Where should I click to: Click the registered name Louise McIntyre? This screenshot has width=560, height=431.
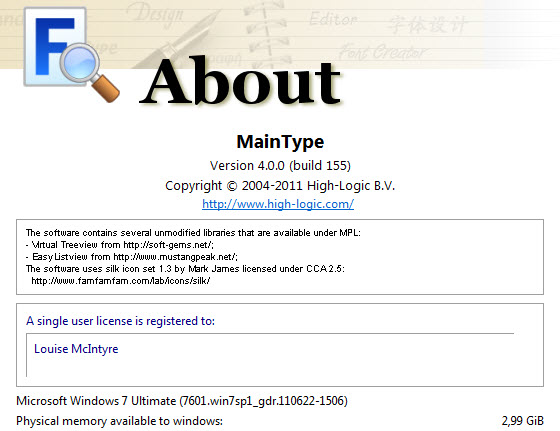[76, 349]
